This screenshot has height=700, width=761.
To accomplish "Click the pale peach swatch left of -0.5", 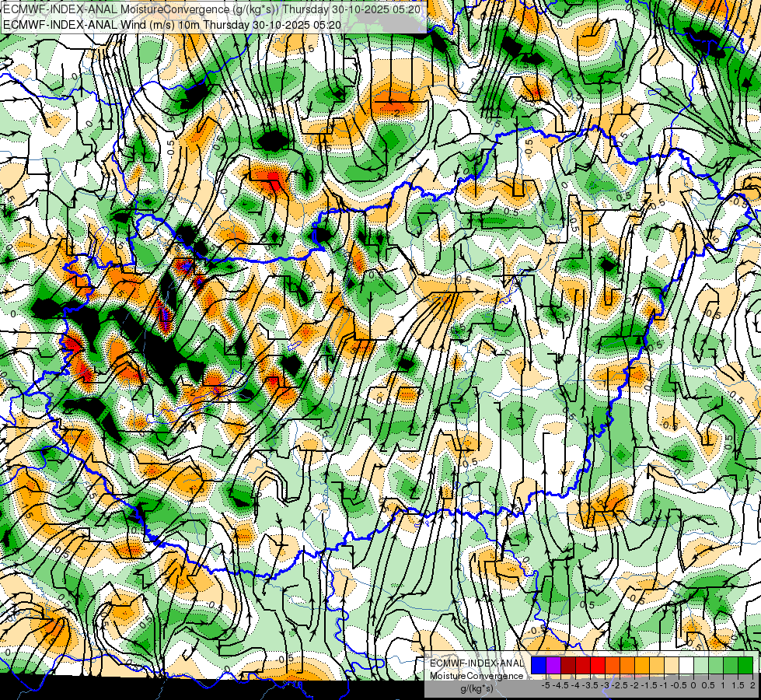I will [672, 665].
